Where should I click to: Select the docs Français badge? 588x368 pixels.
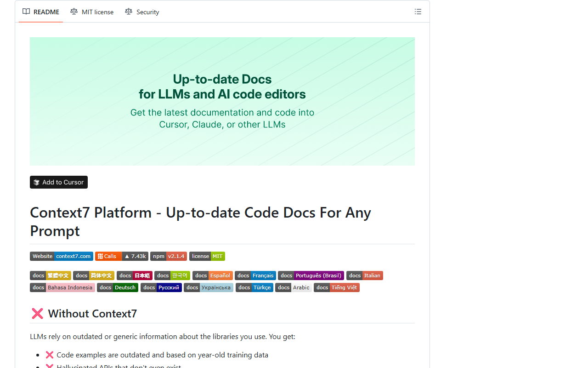255,276
